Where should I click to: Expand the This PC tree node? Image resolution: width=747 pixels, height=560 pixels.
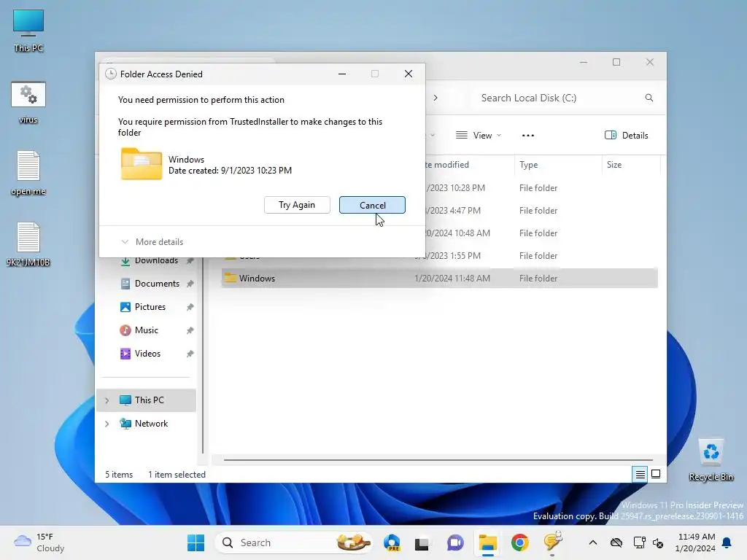(107, 400)
